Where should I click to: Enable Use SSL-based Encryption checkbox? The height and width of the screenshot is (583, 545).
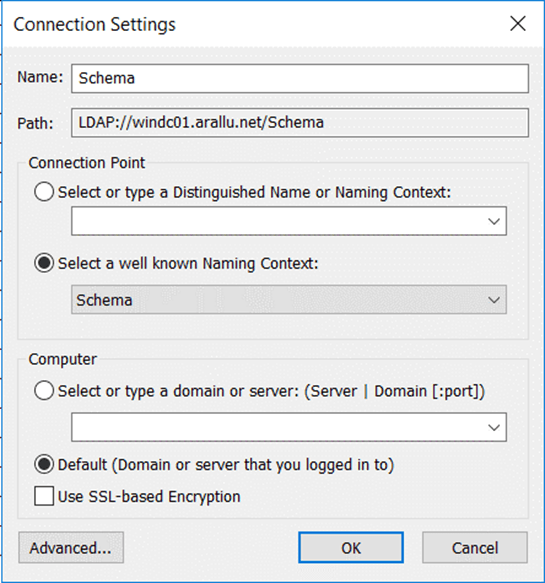click(44, 496)
